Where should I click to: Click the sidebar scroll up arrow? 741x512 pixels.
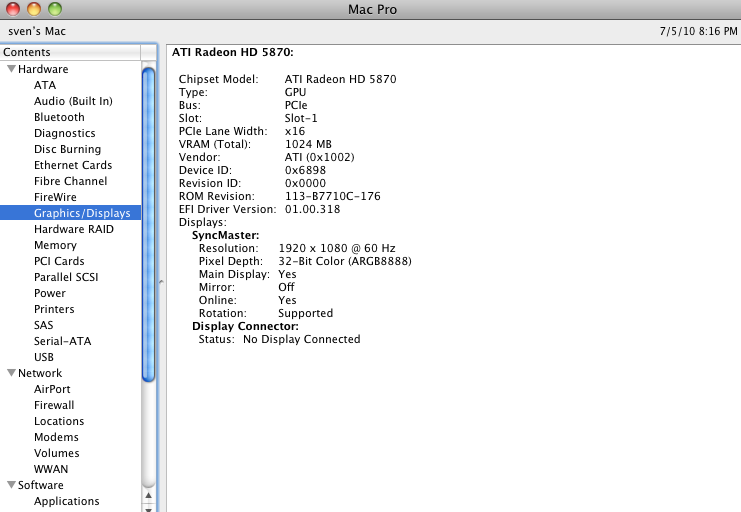tap(148, 495)
